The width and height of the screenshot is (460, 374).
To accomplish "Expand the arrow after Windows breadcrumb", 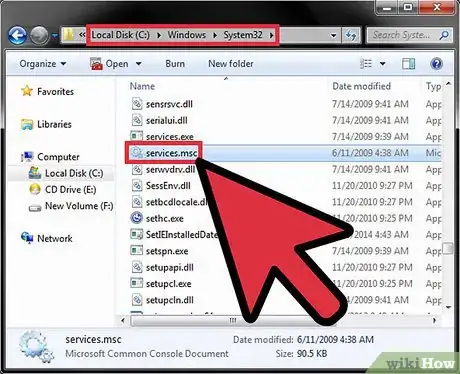I will pos(215,35).
